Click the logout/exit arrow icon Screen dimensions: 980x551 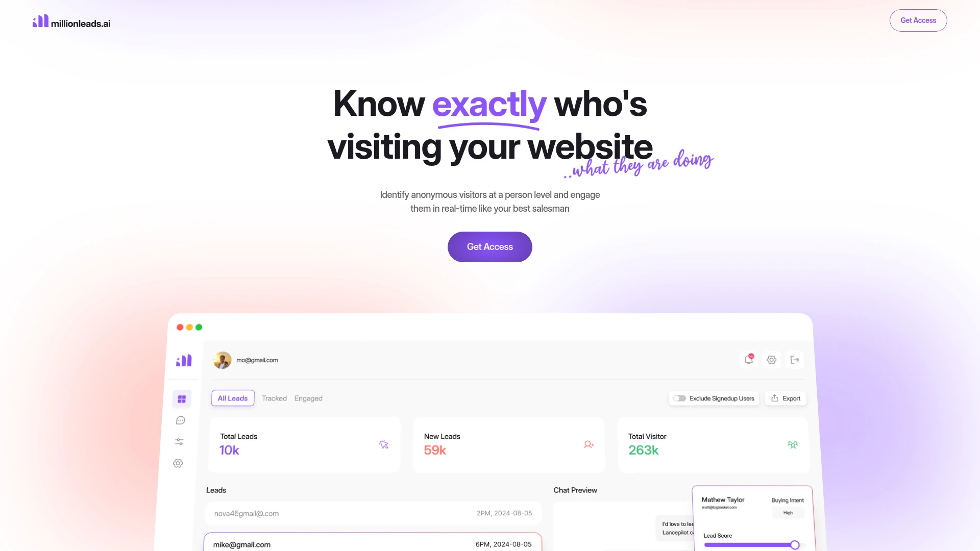[x=794, y=359]
